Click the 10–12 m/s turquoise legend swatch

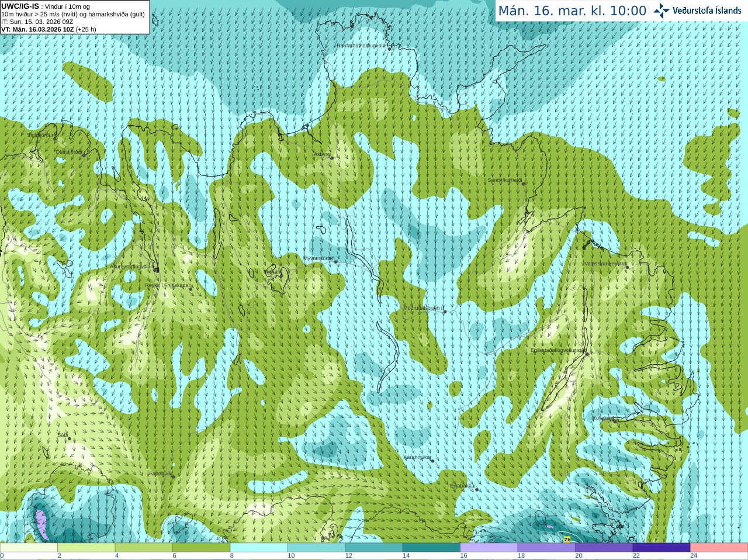[316, 548]
